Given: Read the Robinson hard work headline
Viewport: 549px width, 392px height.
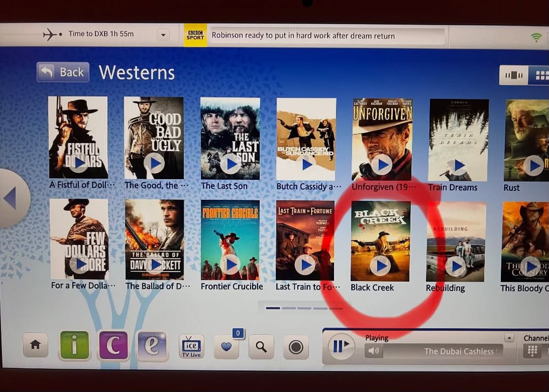Looking at the screenshot, I should [x=303, y=36].
